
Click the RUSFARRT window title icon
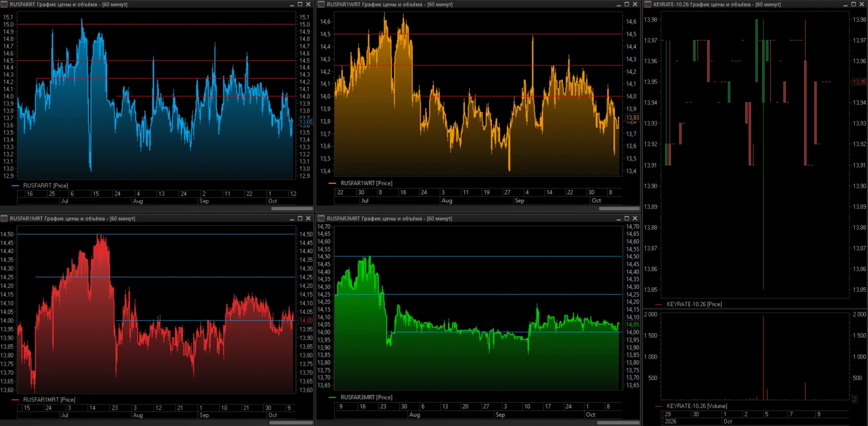pos(4,5)
